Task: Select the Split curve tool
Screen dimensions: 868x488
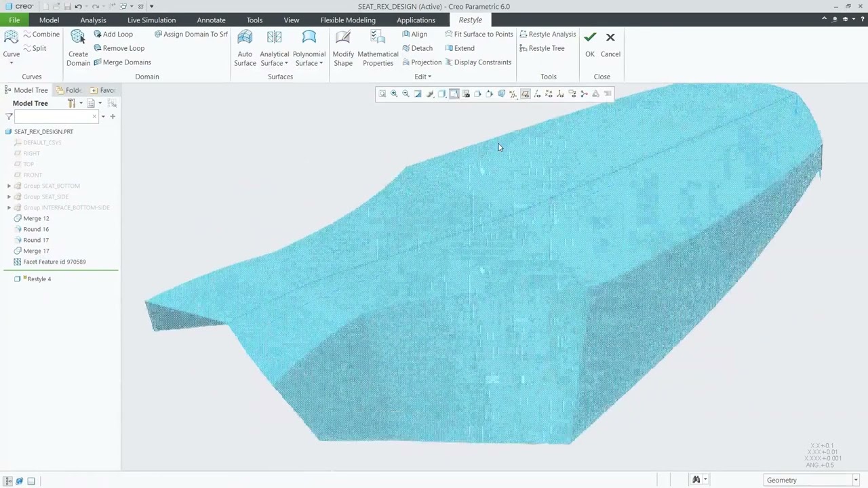Action: (35, 48)
